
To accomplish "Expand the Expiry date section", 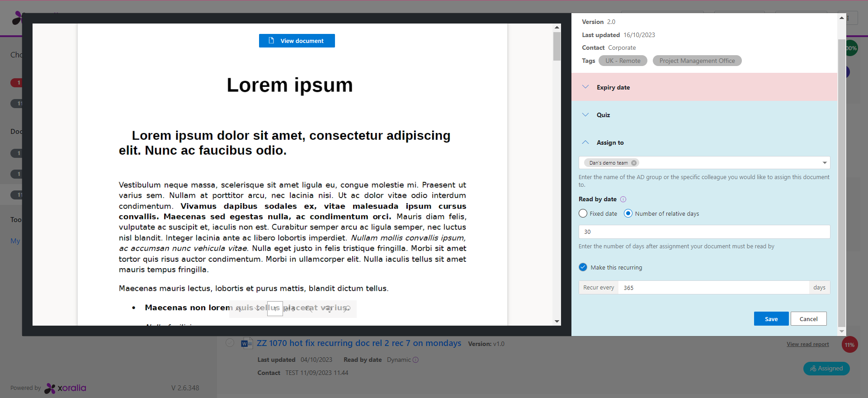I will [704, 87].
